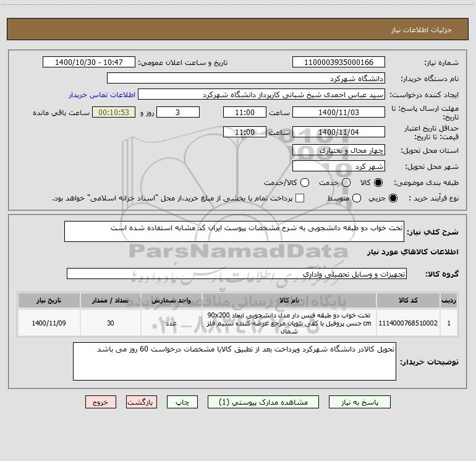Select the کالا radio button
Image resolution: width=476 pixels, height=461 pixels.
[x=378, y=183]
